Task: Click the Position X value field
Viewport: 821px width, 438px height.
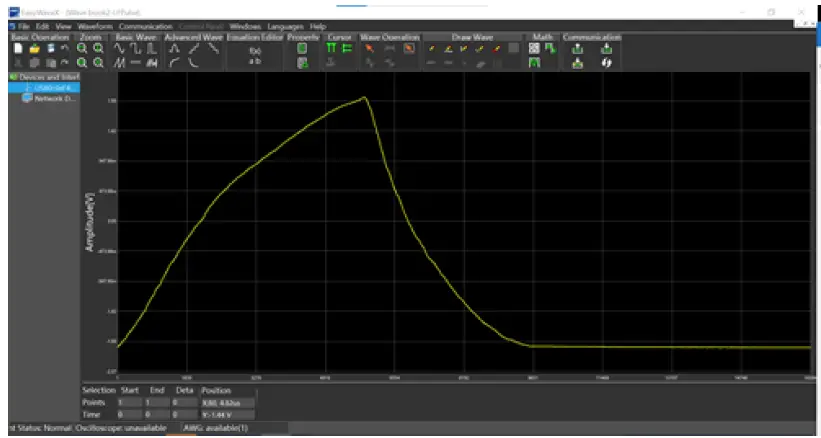Action: tap(228, 402)
